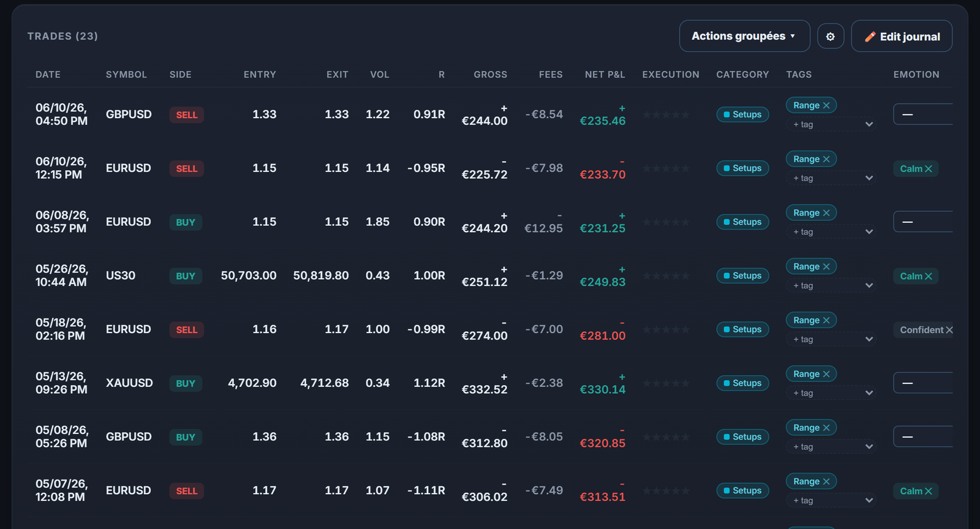The height and width of the screenshot is (529, 980).
Task: Clear Calm emotion on EURUSD 12:15 PM trade
Action: coord(929,169)
